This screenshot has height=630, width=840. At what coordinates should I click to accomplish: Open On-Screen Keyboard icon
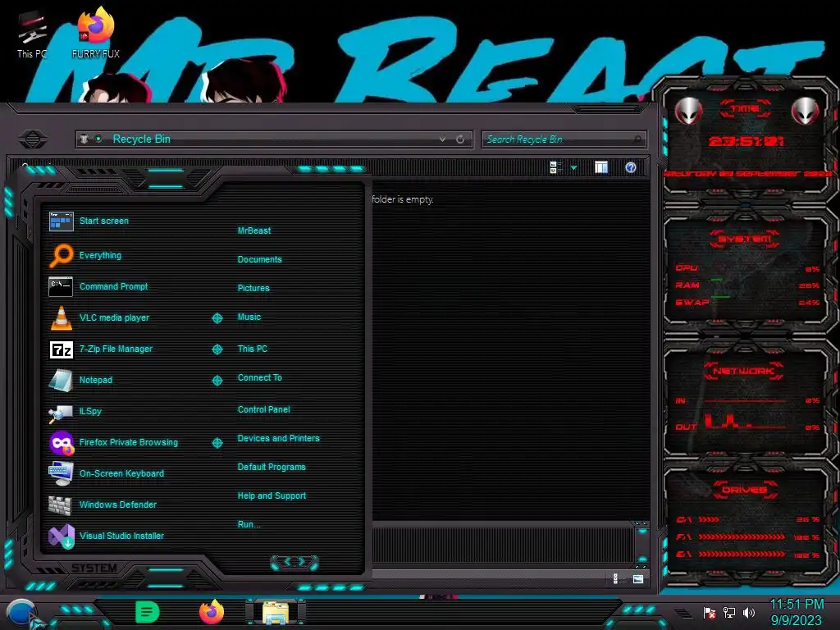(61, 473)
